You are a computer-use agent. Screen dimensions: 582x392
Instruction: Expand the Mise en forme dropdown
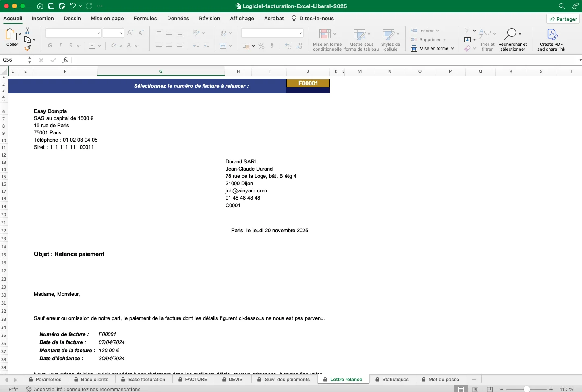coord(452,49)
